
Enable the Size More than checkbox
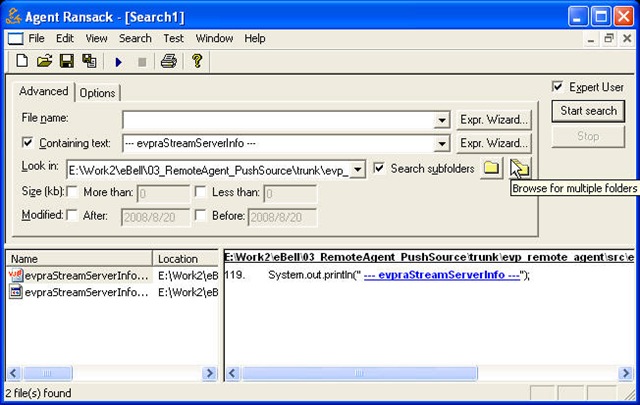point(72,192)
